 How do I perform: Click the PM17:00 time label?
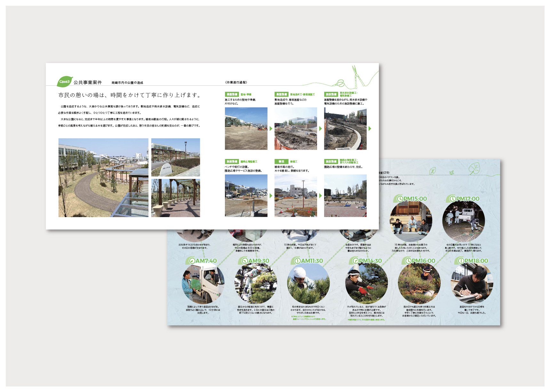tap(468, 199)
